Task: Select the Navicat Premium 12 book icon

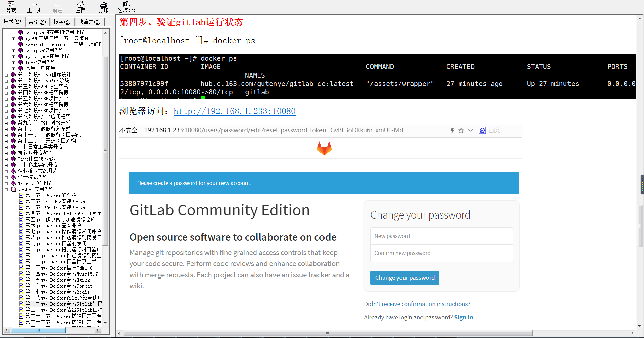Action: [21, 44]
